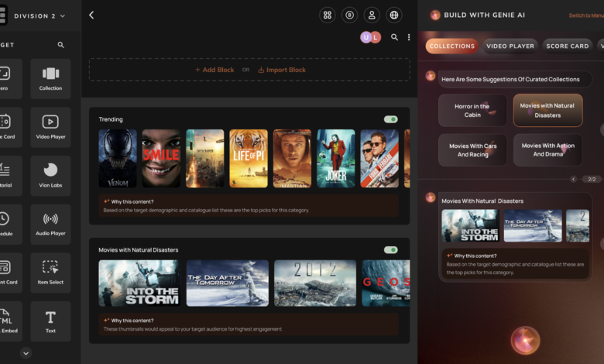Click the L user avatar

coord(376,37)
